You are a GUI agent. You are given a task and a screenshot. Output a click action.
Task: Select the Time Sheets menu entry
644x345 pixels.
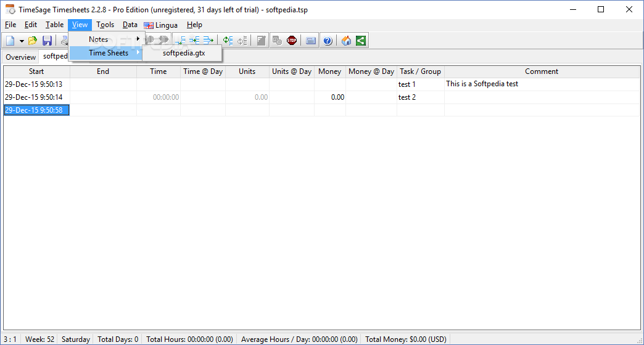click(105, 53)
